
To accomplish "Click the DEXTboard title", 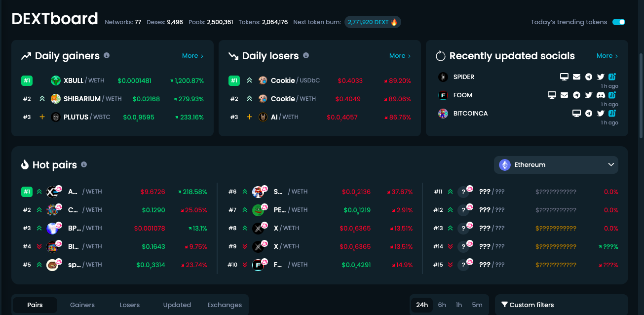I will pos(55,19).
